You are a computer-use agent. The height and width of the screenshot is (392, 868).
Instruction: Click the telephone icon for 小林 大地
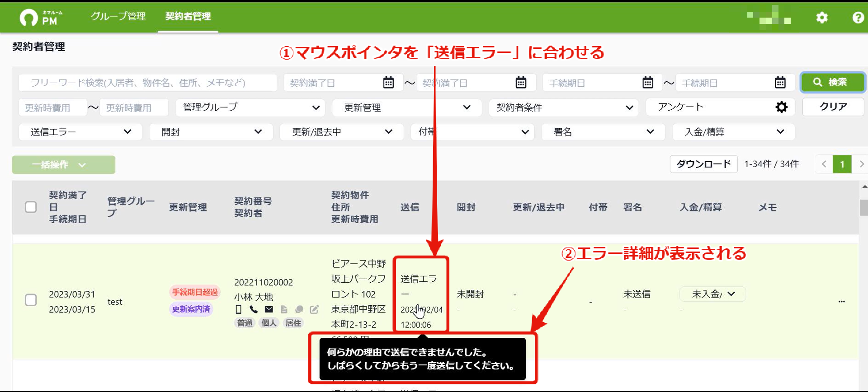[254, 309]
